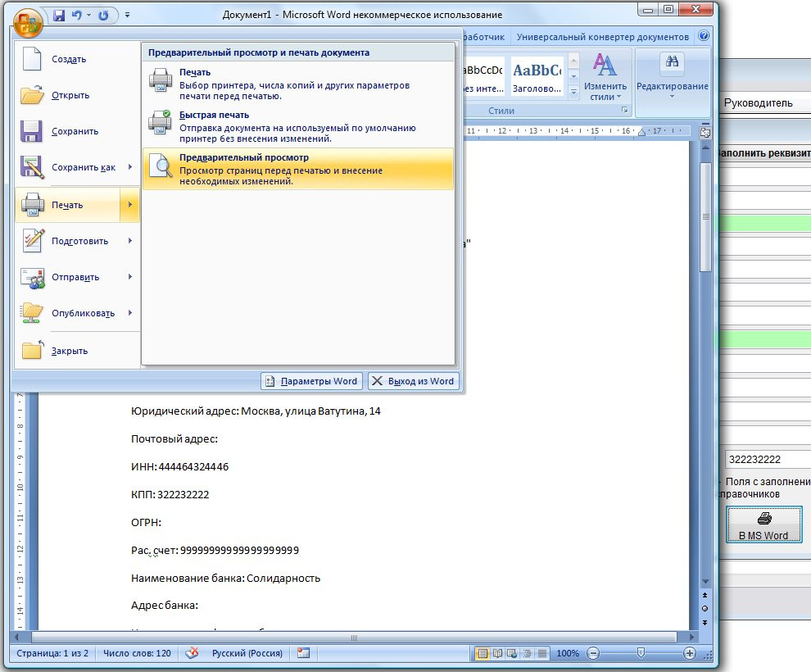Screen dimensions: 811x672
Task: Click the zoom out minus button
Action: (x=594, y=653)
